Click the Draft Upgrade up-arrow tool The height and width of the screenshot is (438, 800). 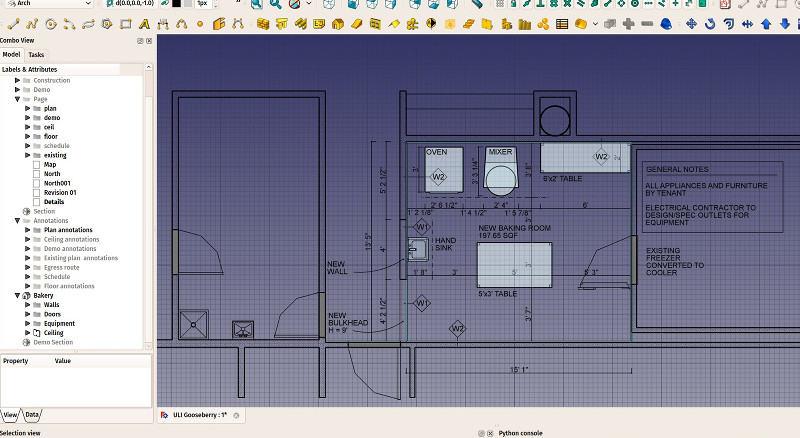(766, 24)
